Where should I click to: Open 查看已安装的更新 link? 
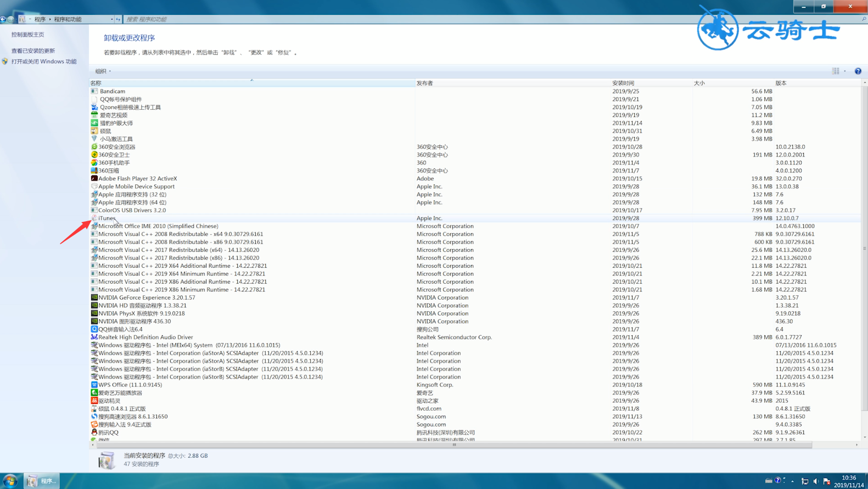tap(33, 50)
